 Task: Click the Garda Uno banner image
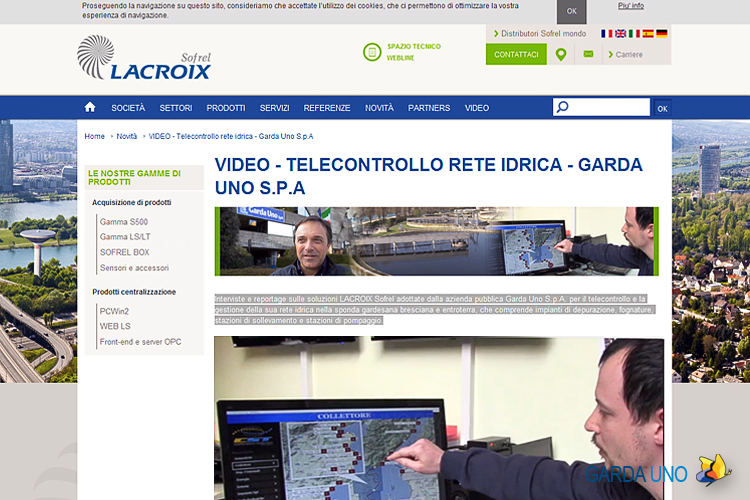coord(437,241)
